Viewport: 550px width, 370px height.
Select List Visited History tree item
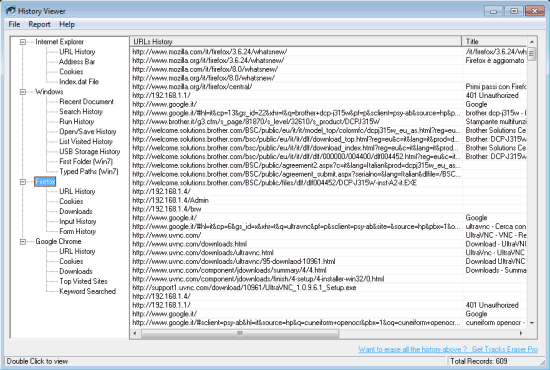86,142
